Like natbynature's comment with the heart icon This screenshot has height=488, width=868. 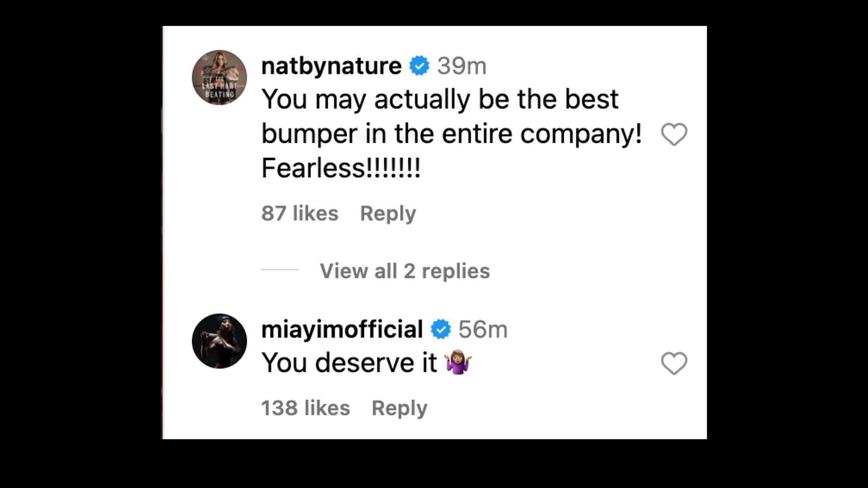[674, 134]
